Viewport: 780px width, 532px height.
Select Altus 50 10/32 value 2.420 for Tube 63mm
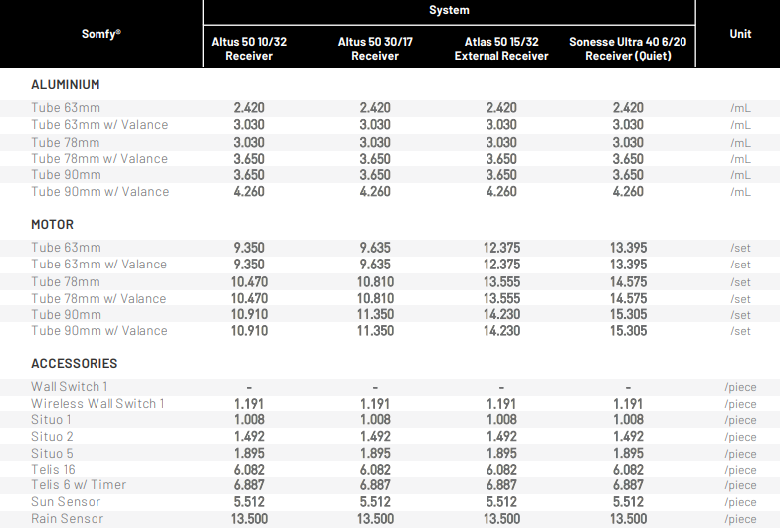(249, 107)
